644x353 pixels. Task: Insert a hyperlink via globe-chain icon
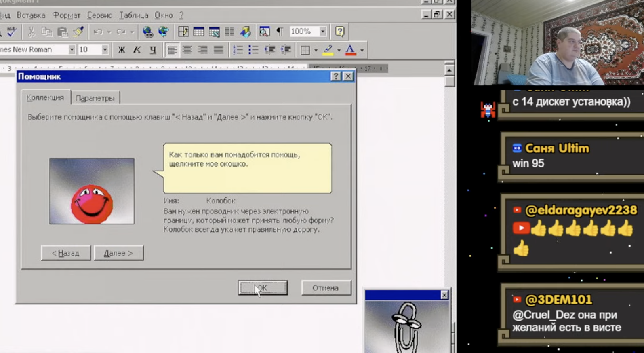point(147,32)
